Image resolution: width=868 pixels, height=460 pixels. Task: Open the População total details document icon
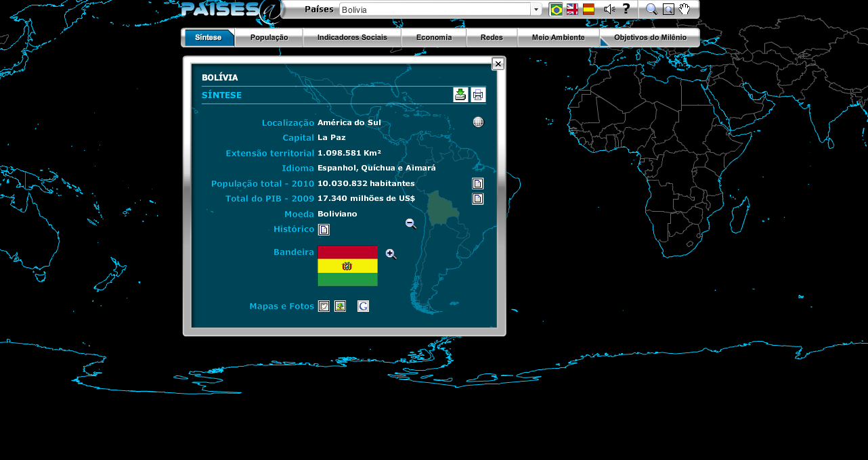477,183
